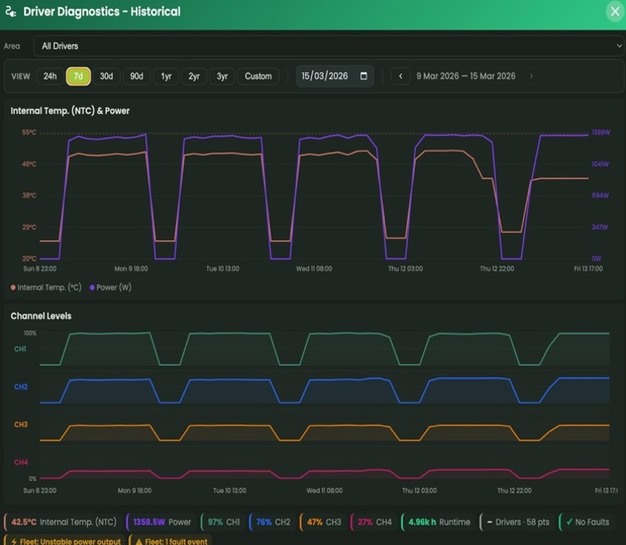
Task: Click the Driver Diagnostics header icon
Action: (12, 12)
